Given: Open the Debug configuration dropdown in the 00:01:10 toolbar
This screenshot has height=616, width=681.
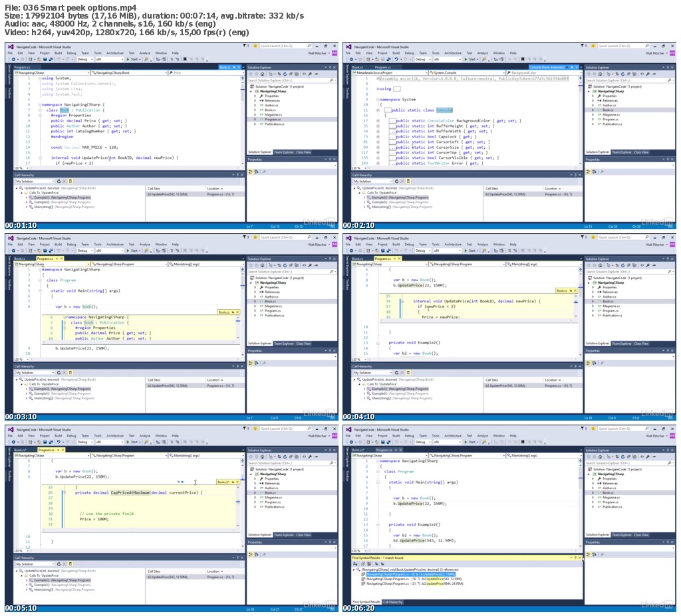Looking at the screenshot, I should click(84, 59).
